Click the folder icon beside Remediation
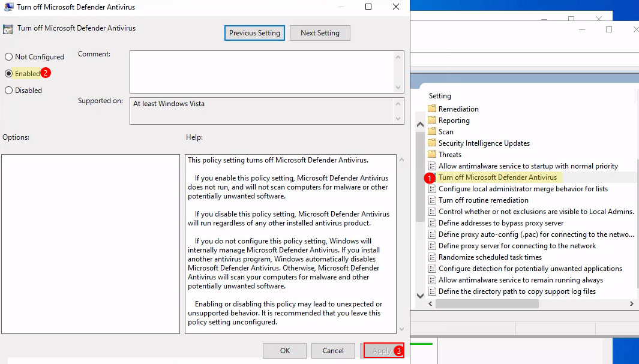 (x=432, y=109)
